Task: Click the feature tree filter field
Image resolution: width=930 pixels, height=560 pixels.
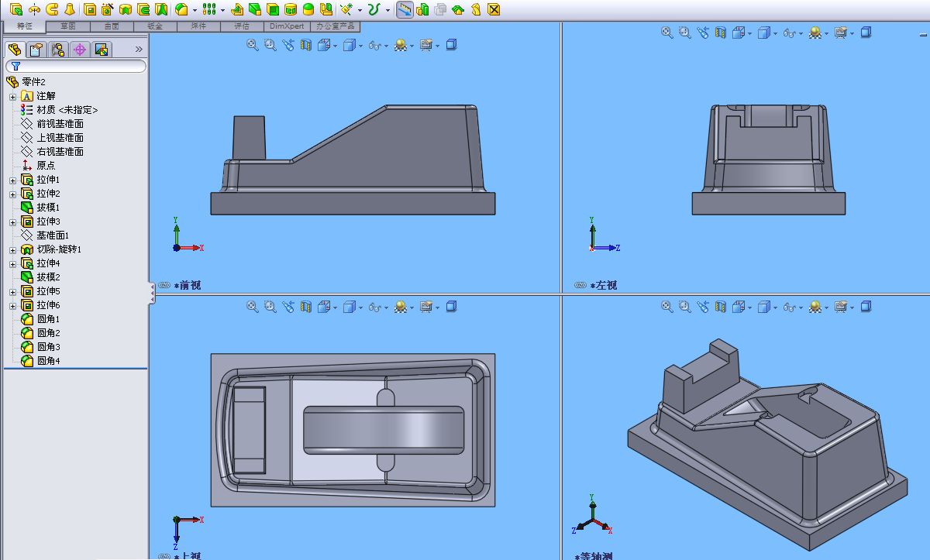Action: (x=76, y=67)
